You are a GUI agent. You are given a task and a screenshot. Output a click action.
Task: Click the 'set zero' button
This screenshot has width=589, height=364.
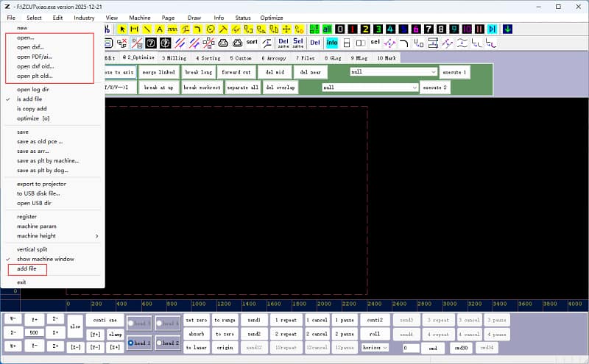pos(197,320)
